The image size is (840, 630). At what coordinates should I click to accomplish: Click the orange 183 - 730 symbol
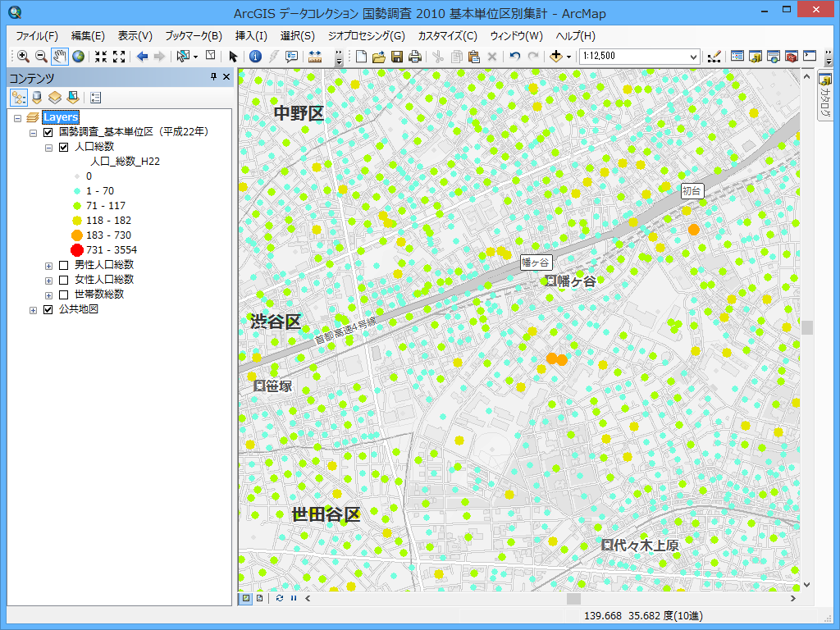pyautogui.click(x=77, y=235)
